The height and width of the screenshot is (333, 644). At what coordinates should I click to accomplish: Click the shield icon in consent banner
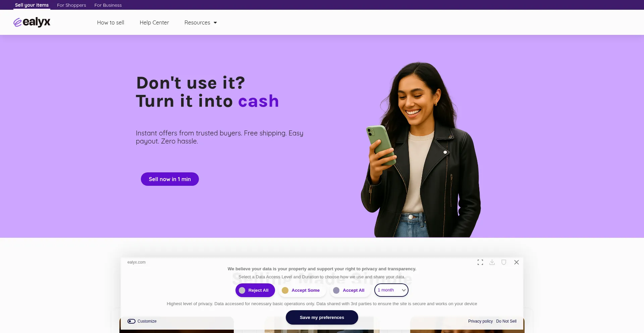(504, 262)
